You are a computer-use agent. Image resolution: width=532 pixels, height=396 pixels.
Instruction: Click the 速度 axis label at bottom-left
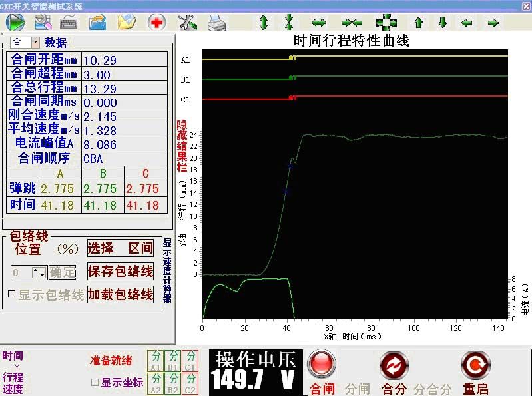point(13,389)
